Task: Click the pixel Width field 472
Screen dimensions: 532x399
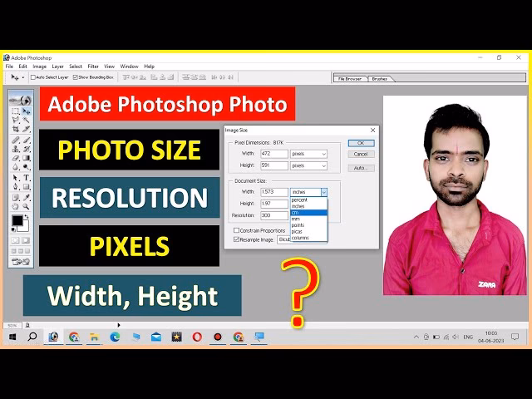Action: tap(274, 154)
